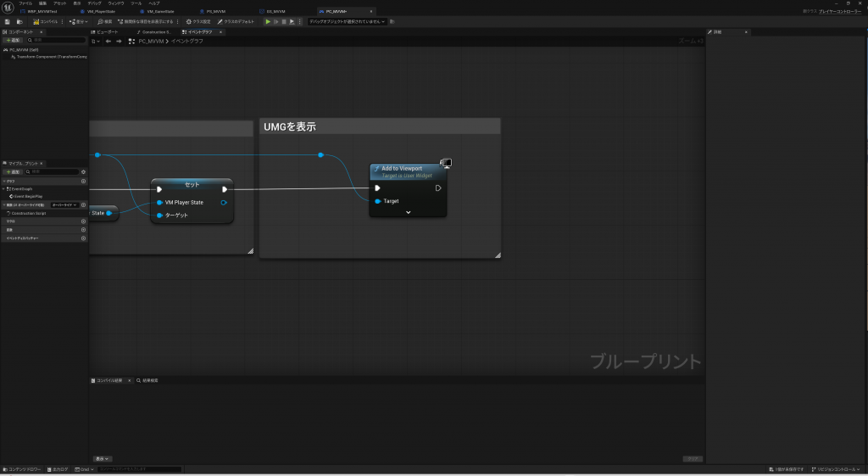Screen dimensions: 868x476
Task: Click the Save blueprint icon
Action: tap(8, 21)
